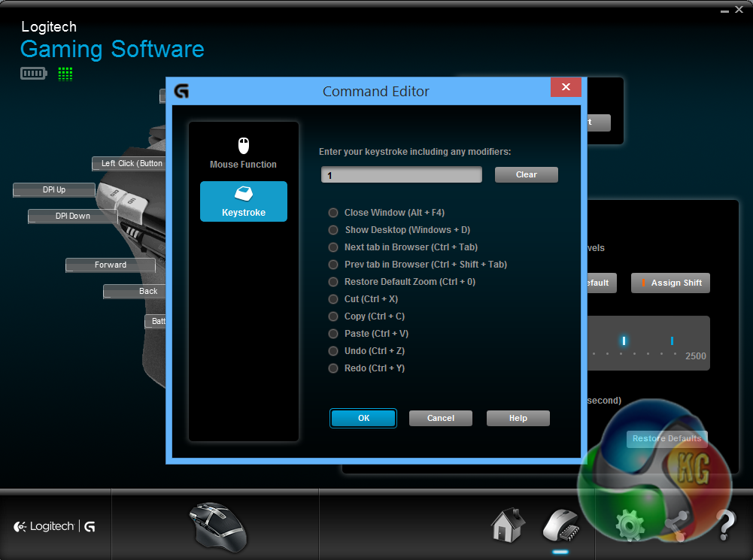This screenshot has width=753, height=560.
Task: Select Show Desktop (Windows + D) option
Action: pos(333,230)
